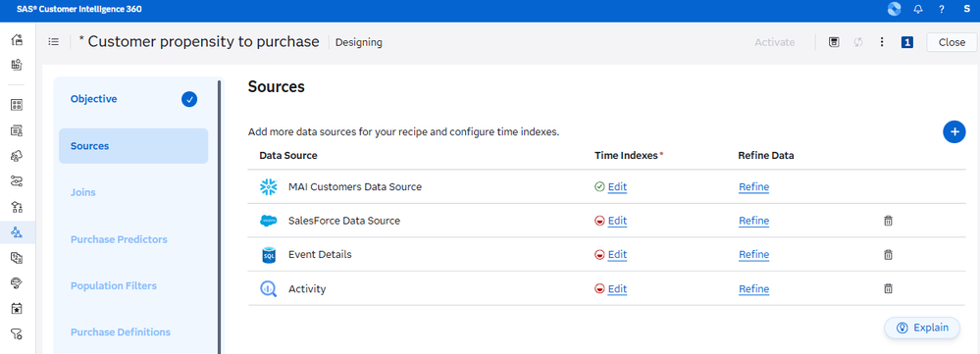Image resolution: width=980 pixels, height=354 pixels.
Task: Delete the SalesForce Data Source row
Action: (888, 221)
